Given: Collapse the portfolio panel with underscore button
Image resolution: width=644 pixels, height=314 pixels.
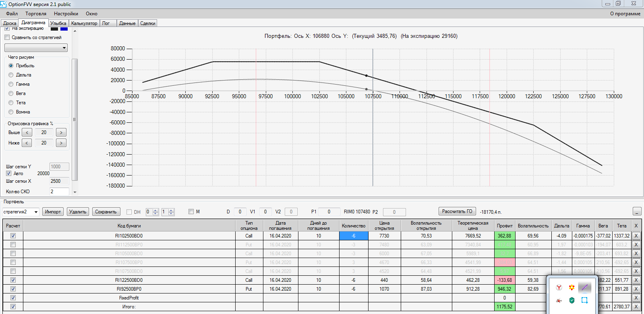Looking at the screenshot, I should point(637,211).
